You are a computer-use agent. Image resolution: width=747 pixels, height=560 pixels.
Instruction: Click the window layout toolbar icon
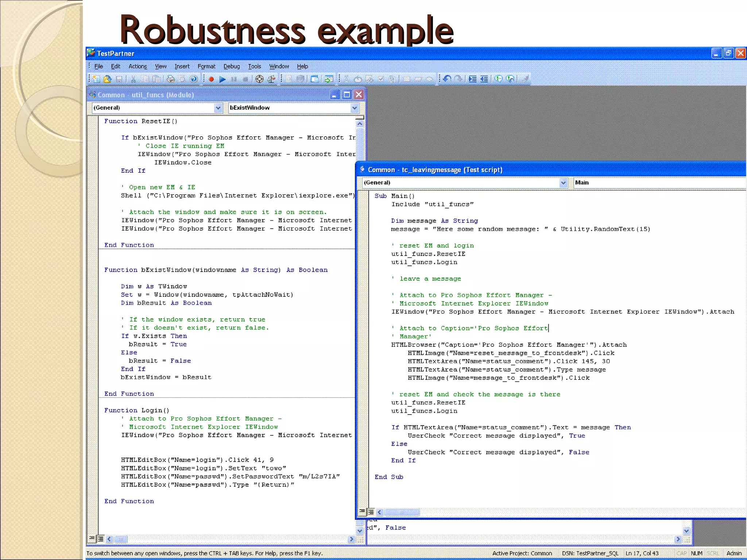click(x=314, y=79)
